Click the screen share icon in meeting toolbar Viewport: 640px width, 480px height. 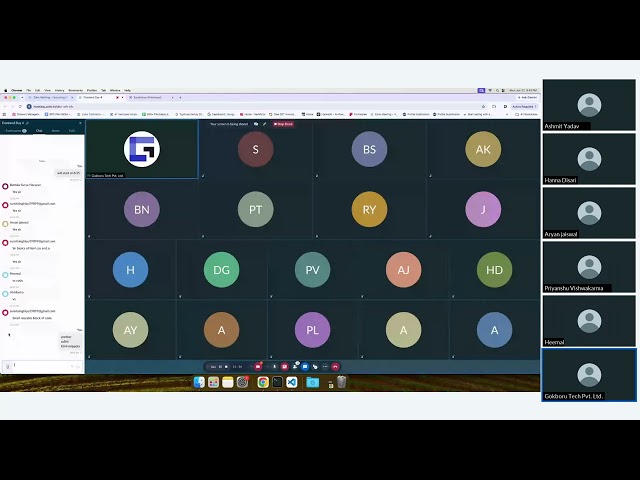(x=284, y=367)
